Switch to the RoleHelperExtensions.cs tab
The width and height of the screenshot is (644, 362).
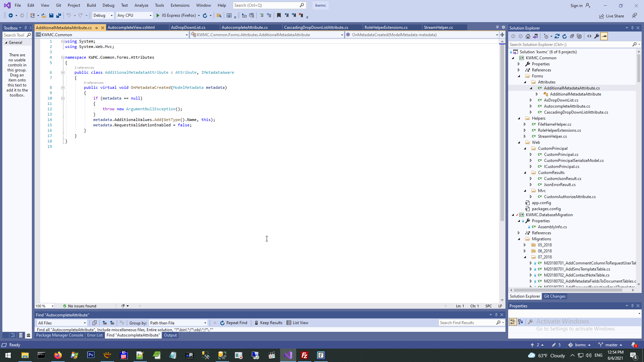coord(386,27)
